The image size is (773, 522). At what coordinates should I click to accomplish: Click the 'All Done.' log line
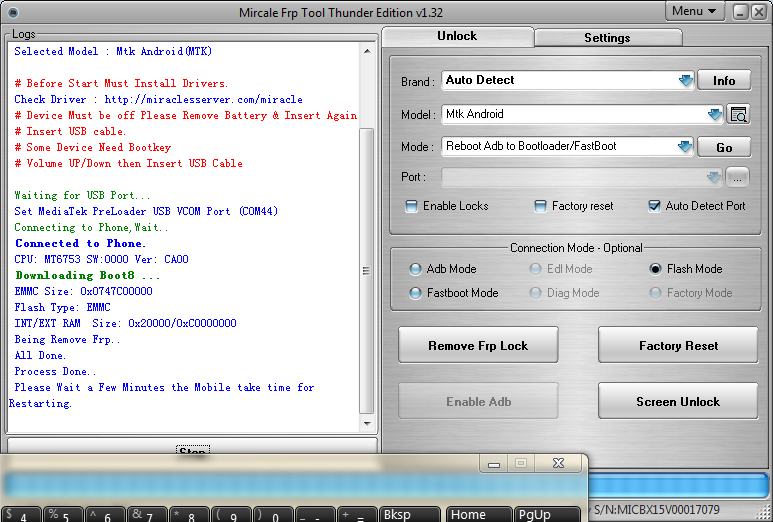point(40,355)
